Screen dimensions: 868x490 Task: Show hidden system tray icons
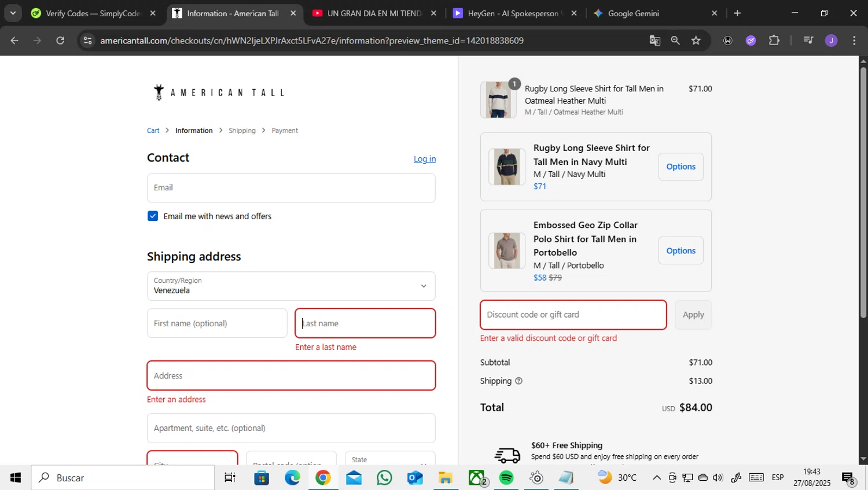coord(657,478)
